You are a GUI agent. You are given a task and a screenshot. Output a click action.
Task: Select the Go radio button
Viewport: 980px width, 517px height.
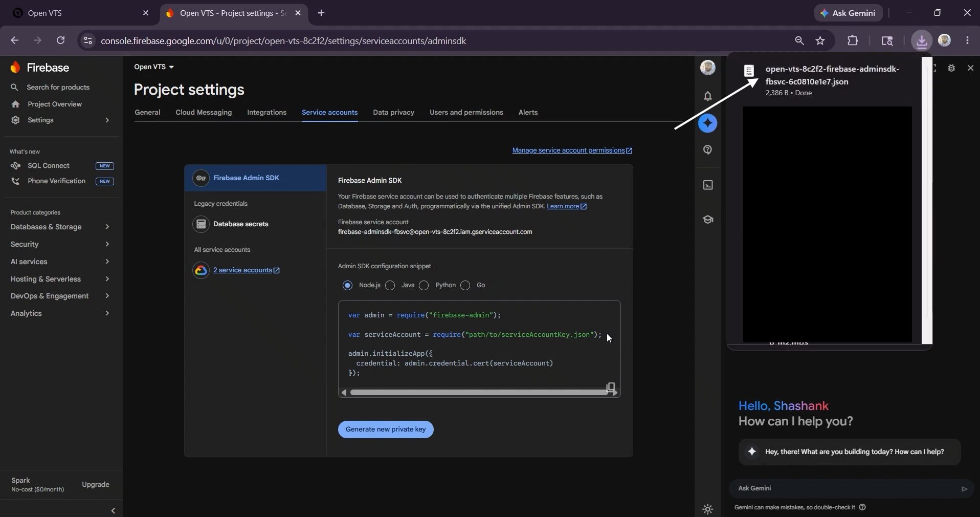[x=465, y=286]
